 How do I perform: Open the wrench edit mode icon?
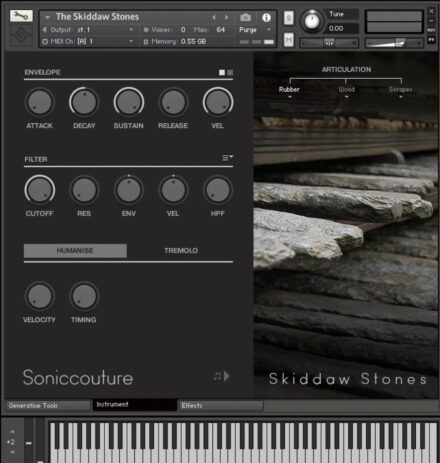pyautogui.click(x=21, y=16)
